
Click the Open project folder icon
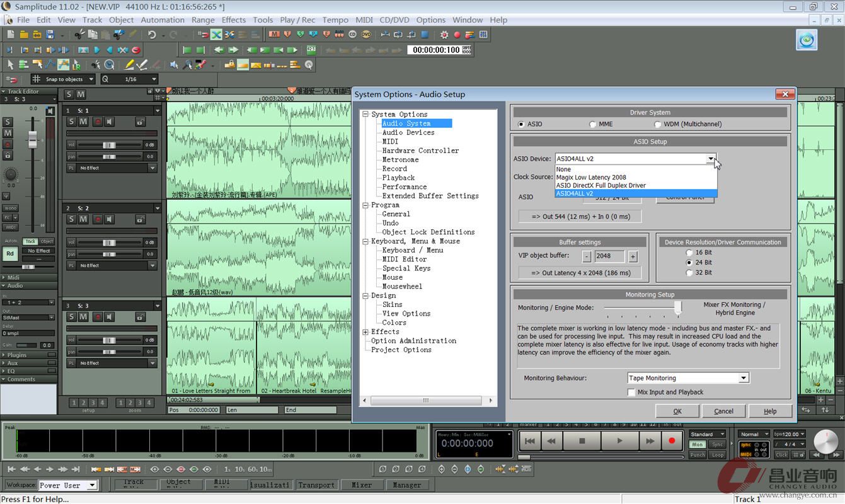[x=25, y=35]
